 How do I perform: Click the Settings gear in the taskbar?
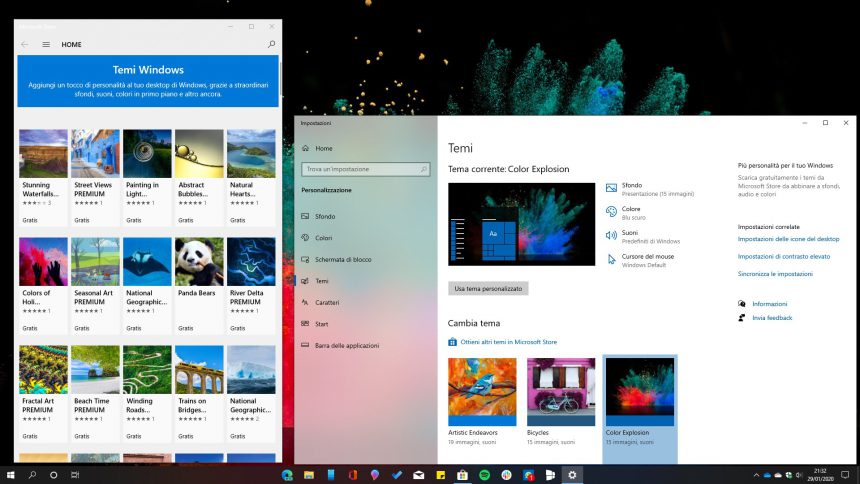coord(572,475)
